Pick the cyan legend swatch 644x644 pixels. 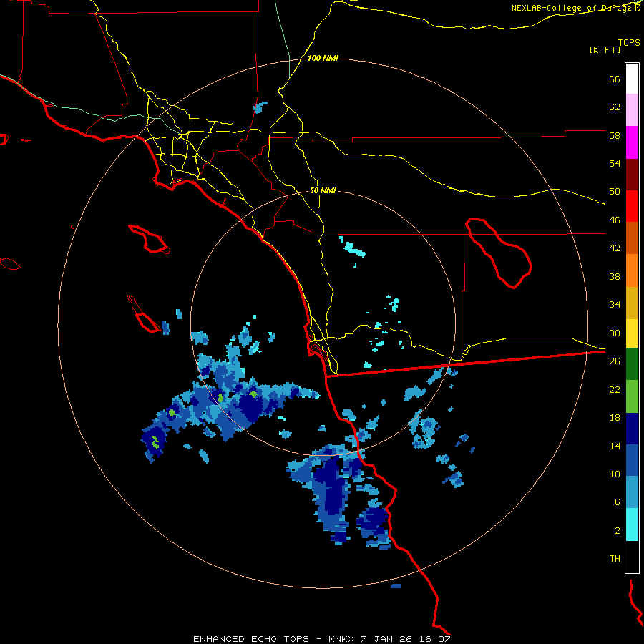pyautogui.click(x=632, y=525)
